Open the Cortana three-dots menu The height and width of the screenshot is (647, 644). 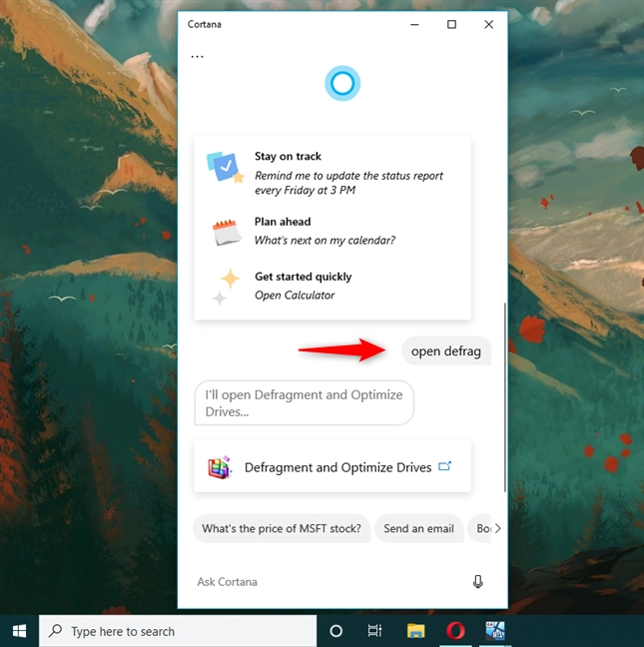pyautogui.click(x=198, y=57)
